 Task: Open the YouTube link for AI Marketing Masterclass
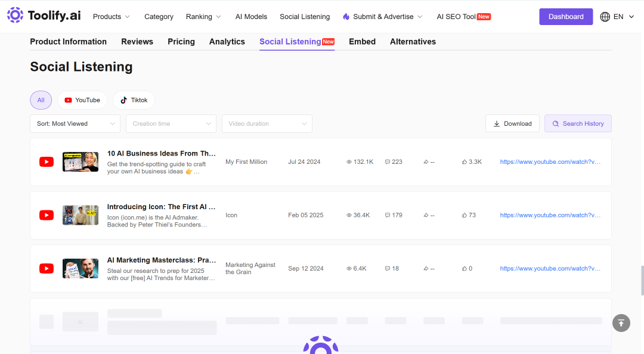tap(550, 269)
